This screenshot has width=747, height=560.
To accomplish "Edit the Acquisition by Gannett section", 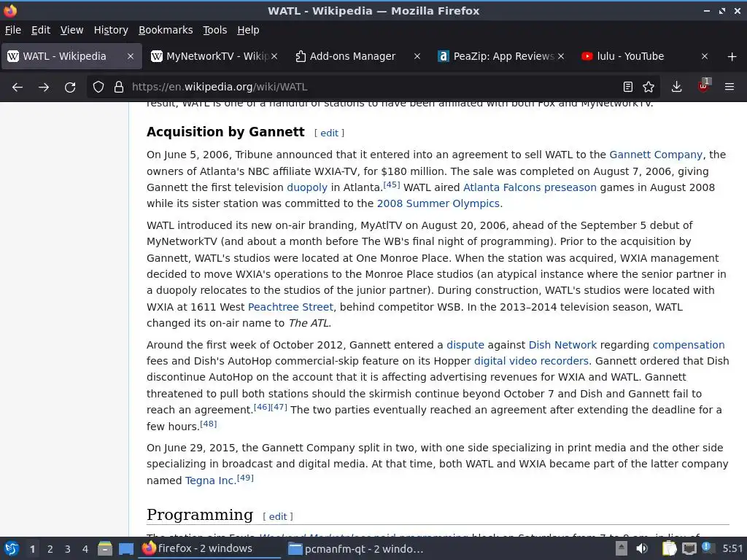I will tap(329, 133).
